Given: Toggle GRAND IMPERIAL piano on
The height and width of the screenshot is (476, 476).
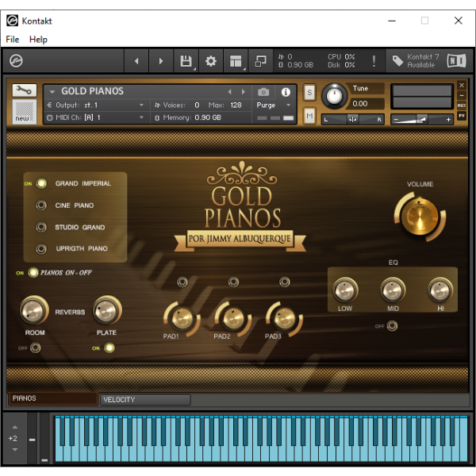Looking at the screenshot, I should pyautogui.click(x=41, y=183).
